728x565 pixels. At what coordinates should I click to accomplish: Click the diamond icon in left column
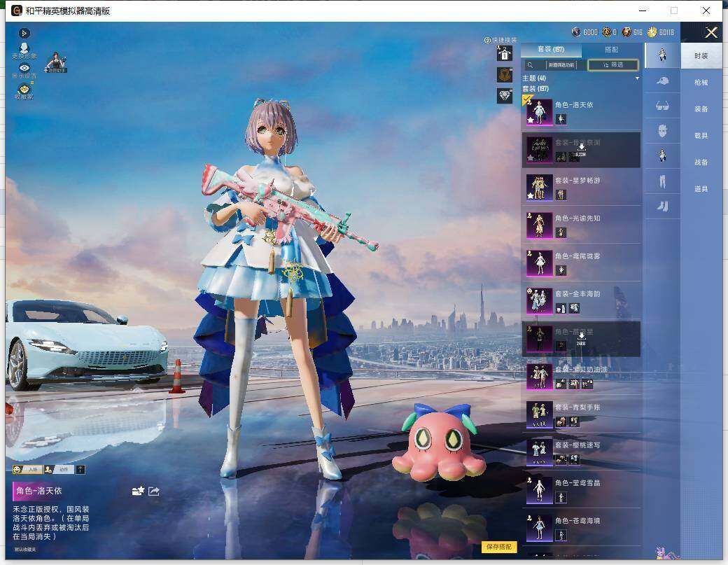pyautogui.click(x=505, y=96)
